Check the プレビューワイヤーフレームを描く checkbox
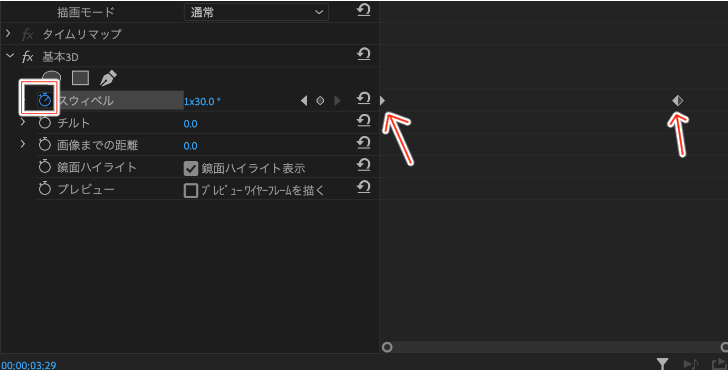This screenshot has height=370, width=728. coord(191,190)
